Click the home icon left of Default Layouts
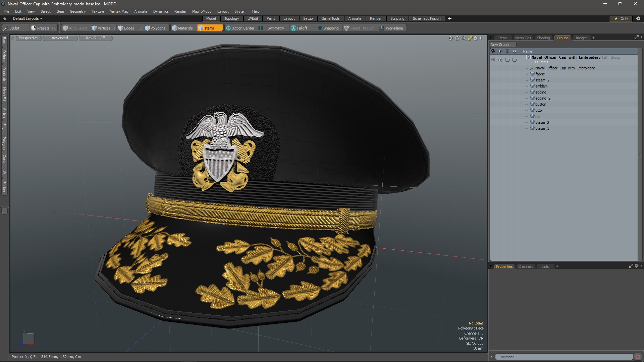Viewport: 644px width, 362px height. (5, 18)
